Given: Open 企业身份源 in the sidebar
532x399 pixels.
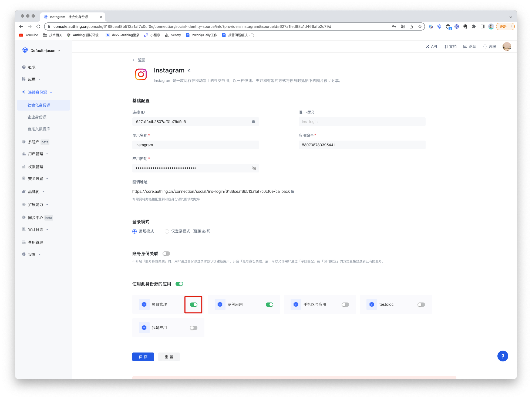Looking at the screenshot, I should (37, 117).
